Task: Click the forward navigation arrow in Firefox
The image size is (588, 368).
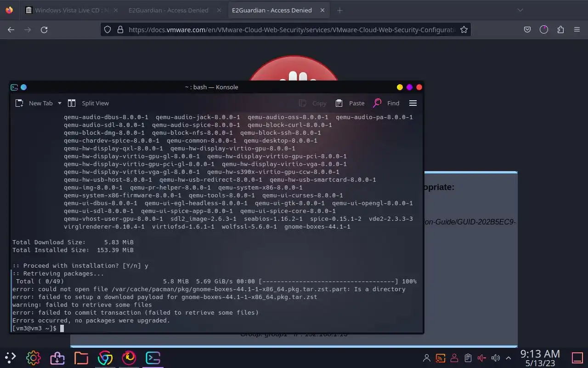Action: pos(28,29)
